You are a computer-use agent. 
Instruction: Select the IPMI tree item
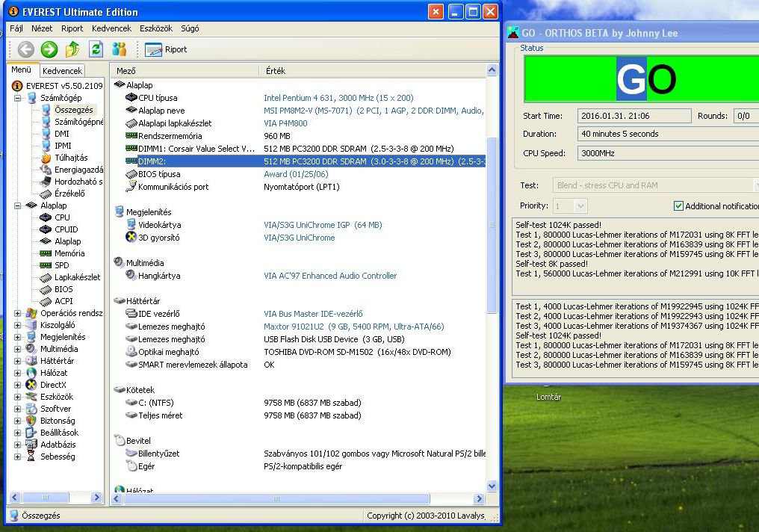pyautogui.click(x=63, y=146)
